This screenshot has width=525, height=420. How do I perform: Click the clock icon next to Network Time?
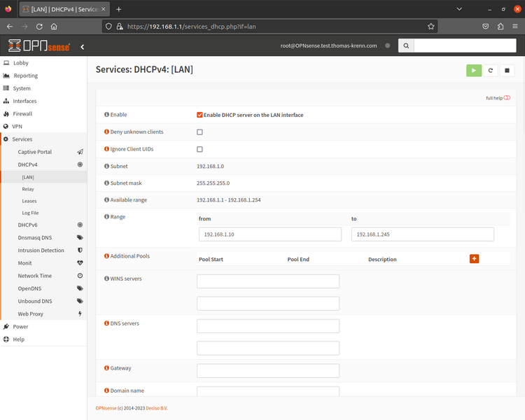coord(80,276)
